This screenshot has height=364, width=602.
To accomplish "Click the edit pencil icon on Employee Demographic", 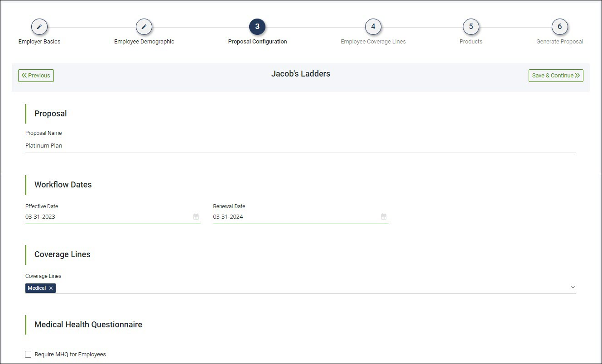I will tap(144, 26).
